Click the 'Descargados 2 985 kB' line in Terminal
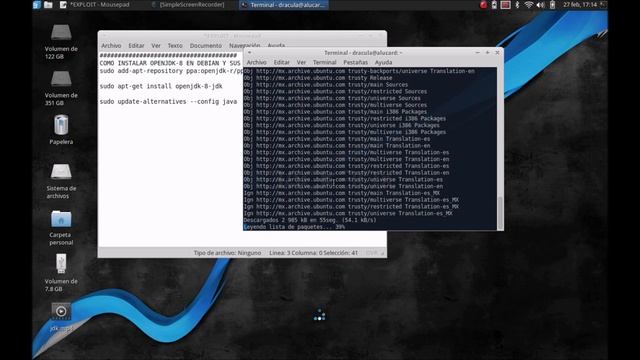 click(x=310, y=220)
